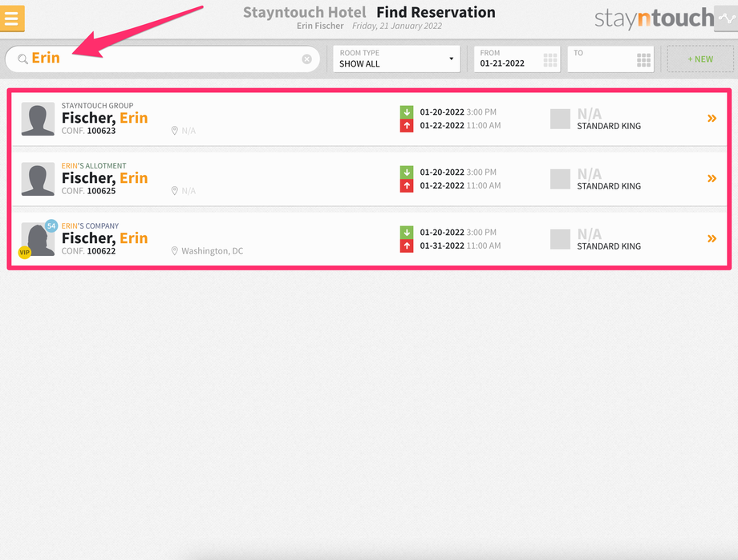
Task: Click STANDARD KING in reservation 100625 row
Action: coord(609,186)
